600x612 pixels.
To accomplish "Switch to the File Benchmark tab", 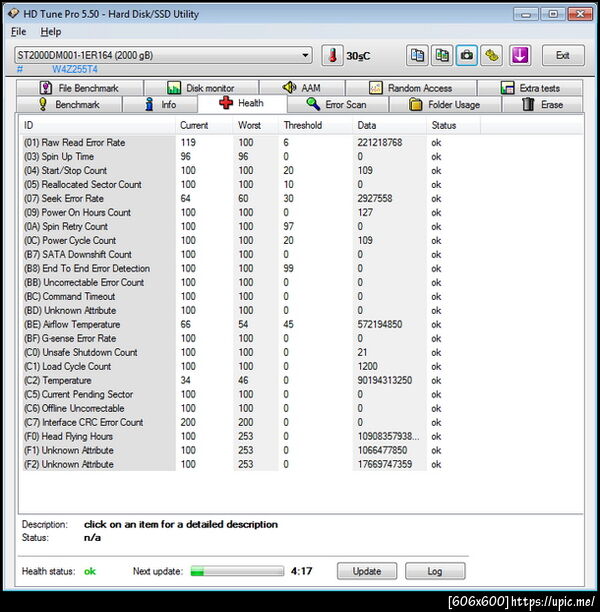I will [80, 88].
